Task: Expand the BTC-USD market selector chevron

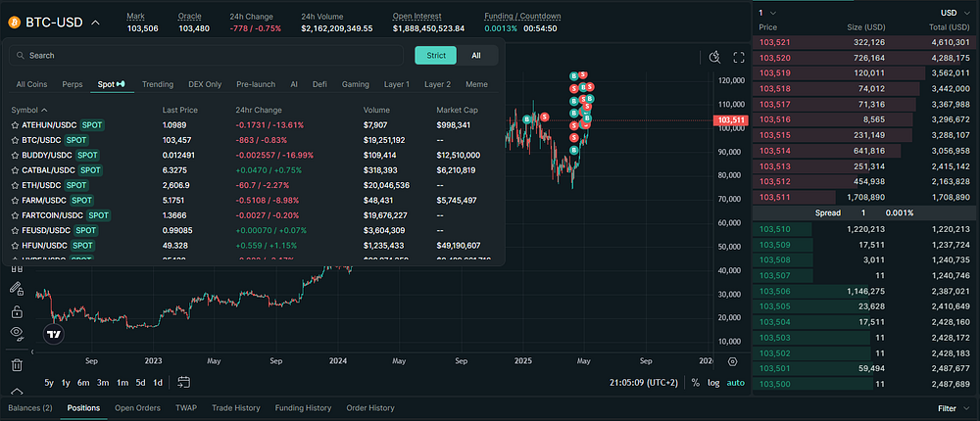Action: (x=96, y=23)
